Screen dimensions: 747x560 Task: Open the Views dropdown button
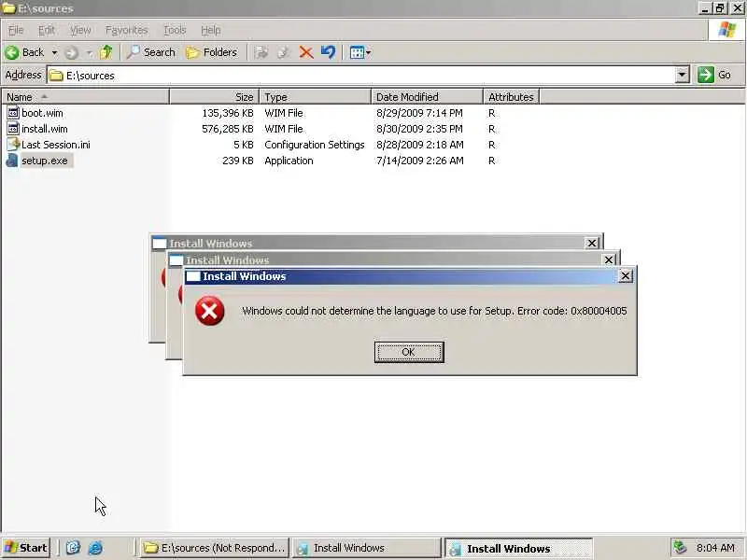[x=360, y=52]
